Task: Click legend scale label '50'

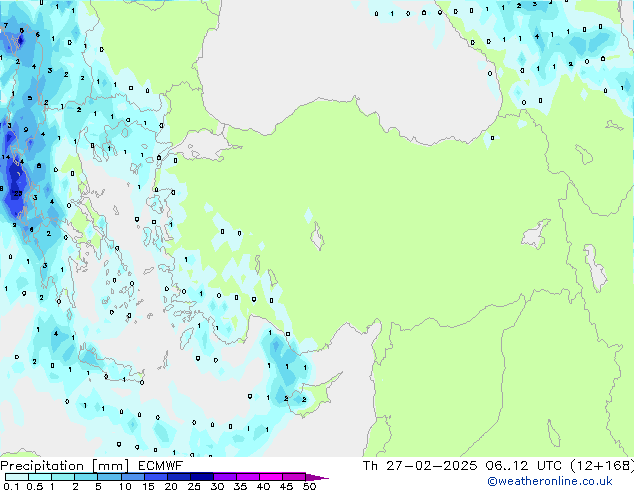Action: click(309, 486)
